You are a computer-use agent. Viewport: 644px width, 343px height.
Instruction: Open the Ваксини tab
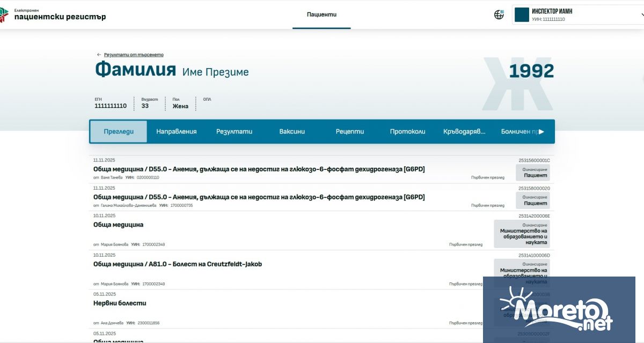pos(291,131)
